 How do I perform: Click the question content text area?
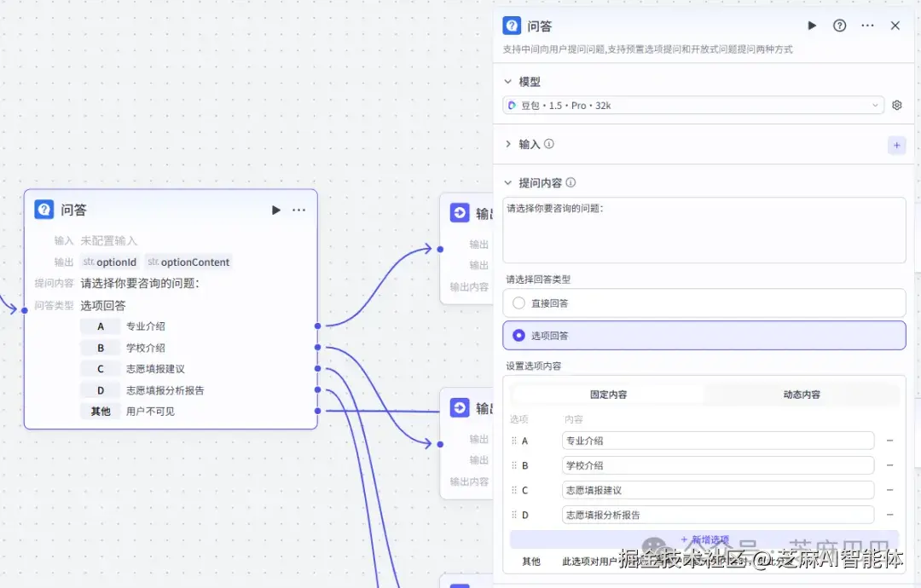[x=704, y=230]
